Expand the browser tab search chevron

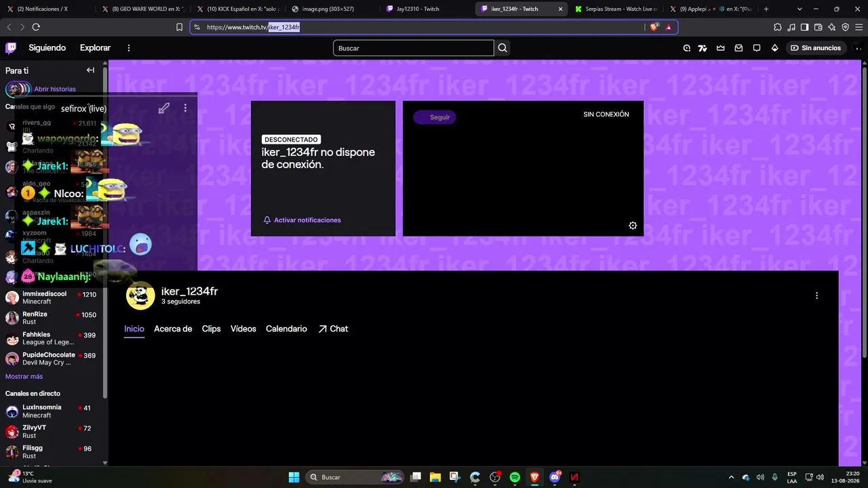[800, 9]
